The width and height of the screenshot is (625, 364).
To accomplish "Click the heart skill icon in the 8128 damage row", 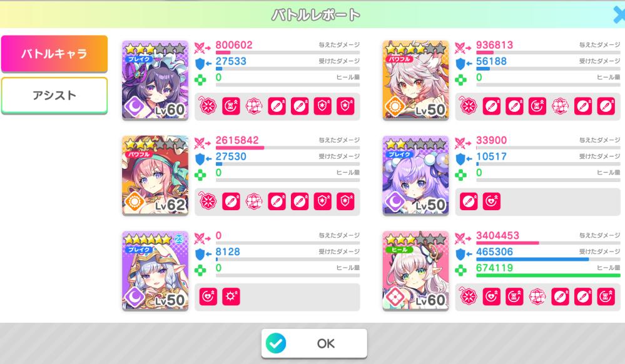I will (x=208, y=296).
